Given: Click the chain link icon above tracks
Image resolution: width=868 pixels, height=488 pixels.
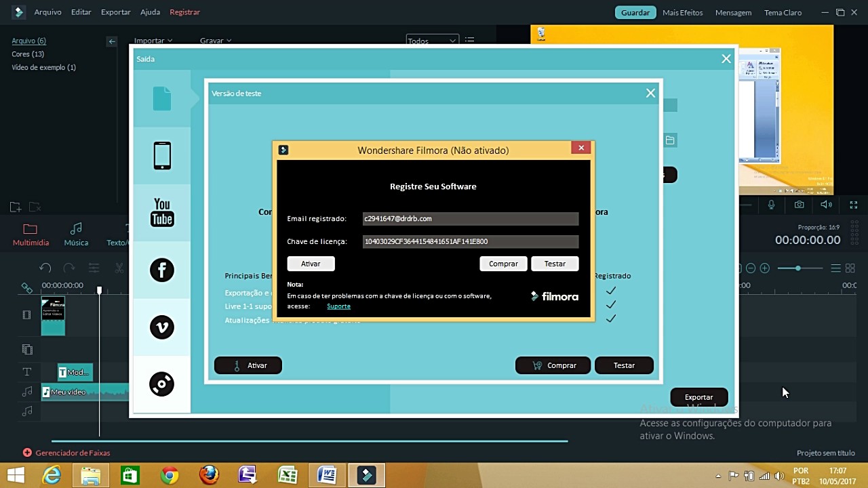Looking at the screenshot, I should [x=26, y=287].
